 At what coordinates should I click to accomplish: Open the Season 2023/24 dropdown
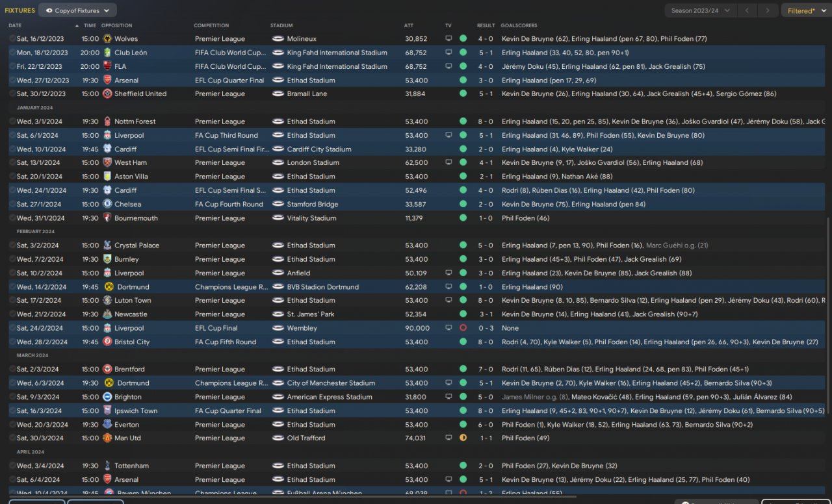701,10
